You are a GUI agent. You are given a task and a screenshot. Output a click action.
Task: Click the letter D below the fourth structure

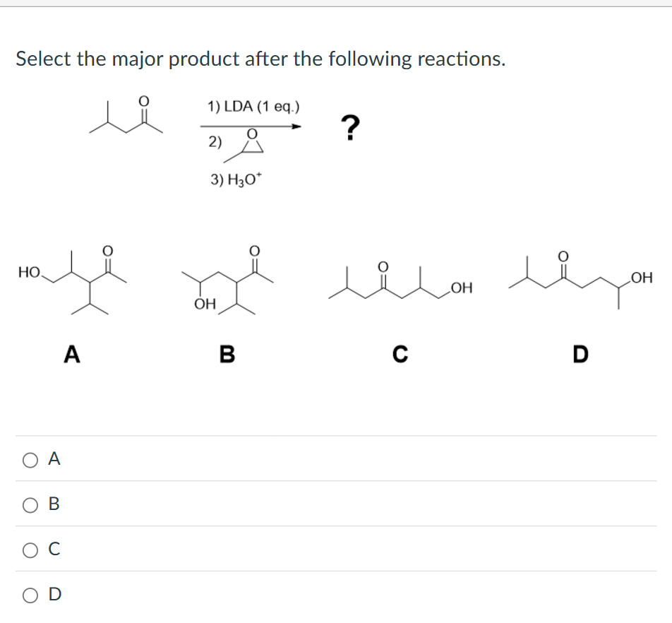coord(579,355)
